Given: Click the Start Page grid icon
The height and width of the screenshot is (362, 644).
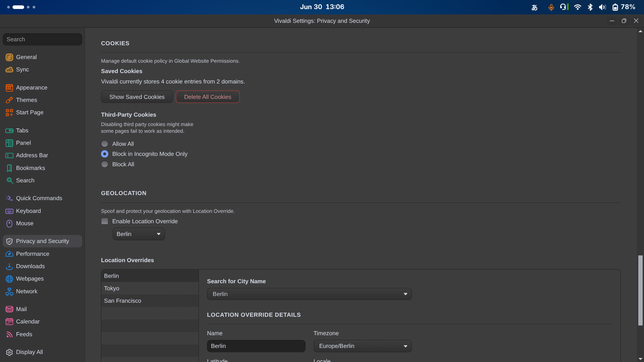Looking at the screenshot, I should coord(9,113).
